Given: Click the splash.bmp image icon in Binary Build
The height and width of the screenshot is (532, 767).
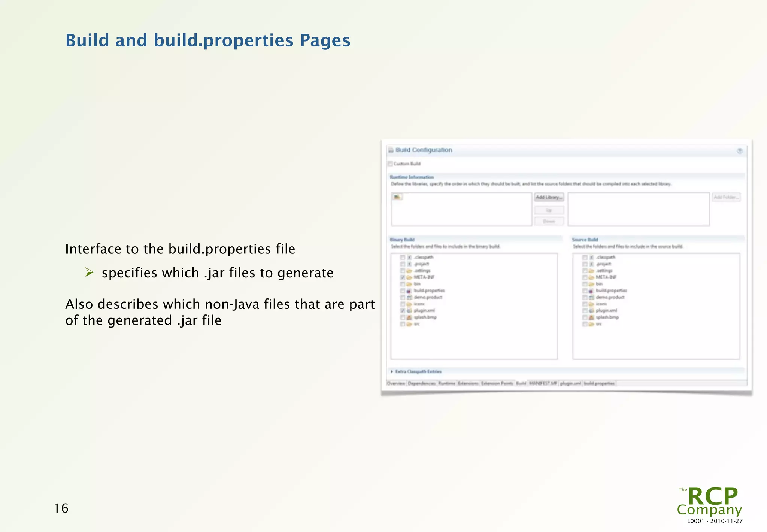Looking at the screenshot, I should pyautogui.click(x=409, y=317).
